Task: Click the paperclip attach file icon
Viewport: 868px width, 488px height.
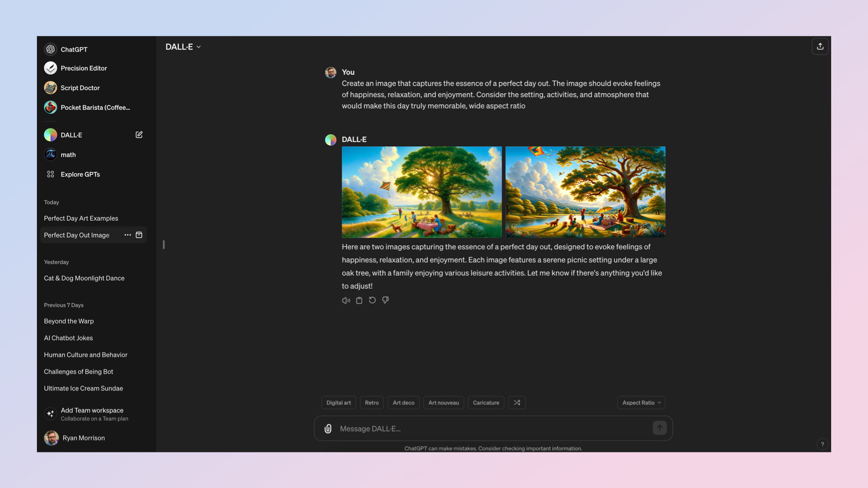Action: click(328, 429)
